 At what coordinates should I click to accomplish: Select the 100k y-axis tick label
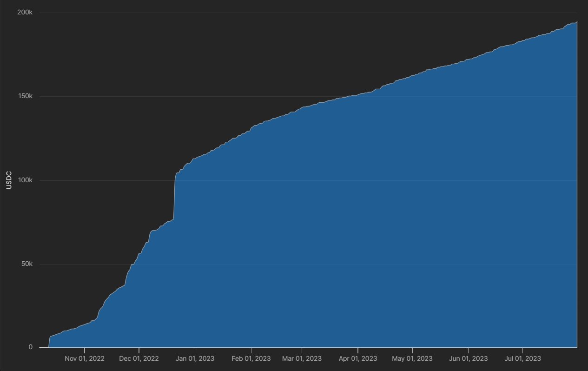25,180
